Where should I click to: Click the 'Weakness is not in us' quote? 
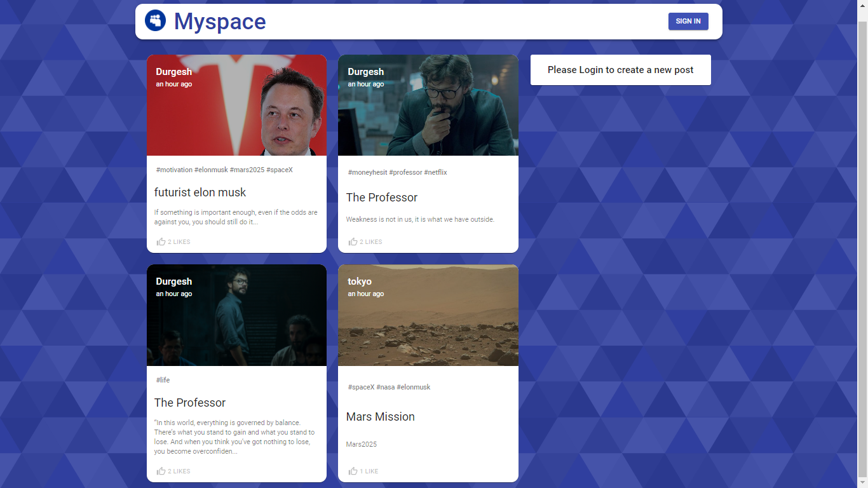[x=420, y=219]
